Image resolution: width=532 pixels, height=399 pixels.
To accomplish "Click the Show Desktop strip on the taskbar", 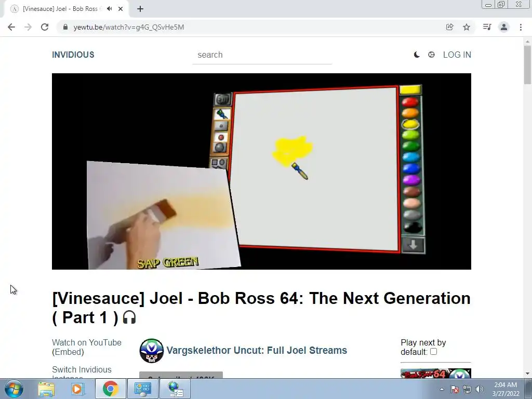I will [528, 389].
